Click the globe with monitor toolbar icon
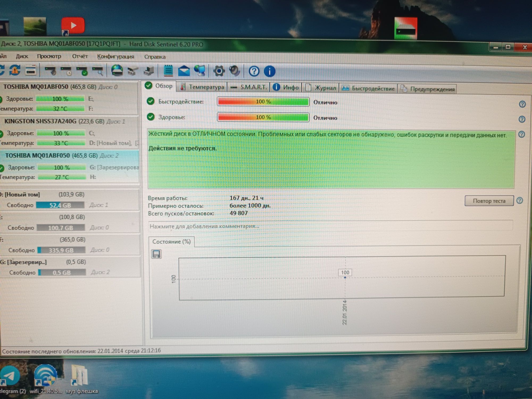Viewport: 532px width, 399px height. pyautogui.click(x=200, y=71)
